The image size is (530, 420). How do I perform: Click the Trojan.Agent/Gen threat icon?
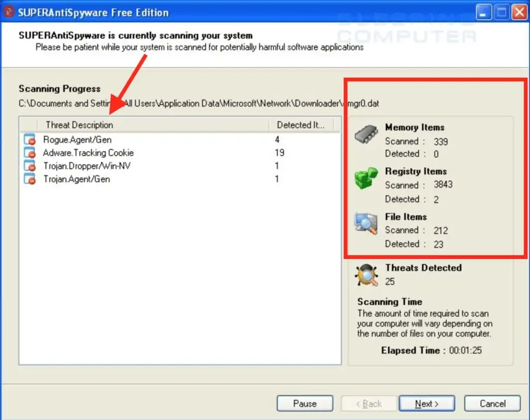tap(30, 179)
